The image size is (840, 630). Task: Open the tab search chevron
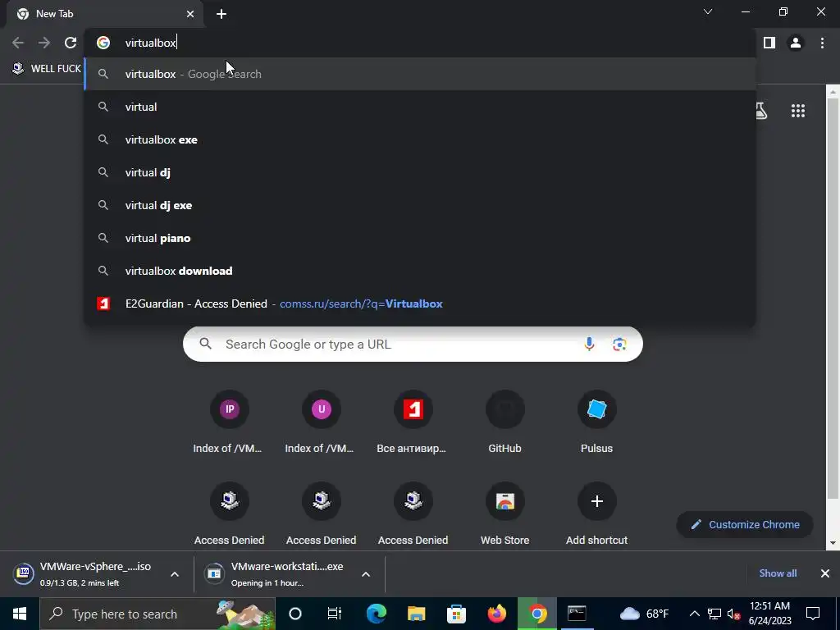pyautogui.click(x=708, y=11)
